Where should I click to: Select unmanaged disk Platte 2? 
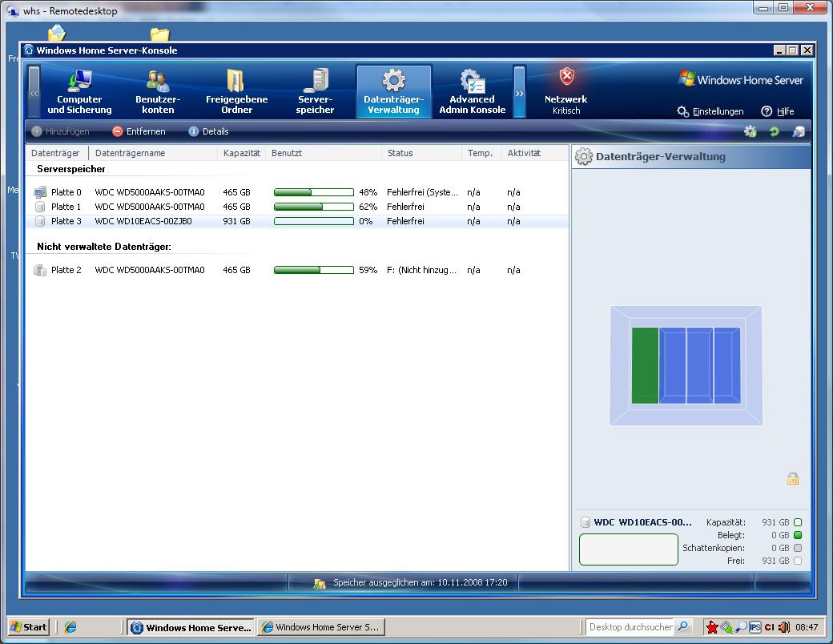point(296,270)
